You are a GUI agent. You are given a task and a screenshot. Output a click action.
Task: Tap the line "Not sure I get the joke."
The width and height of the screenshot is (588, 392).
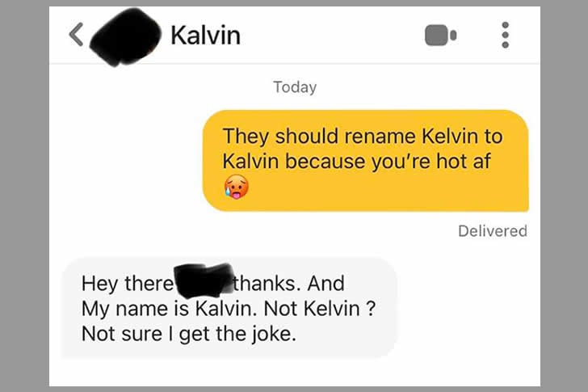point(189,334)
